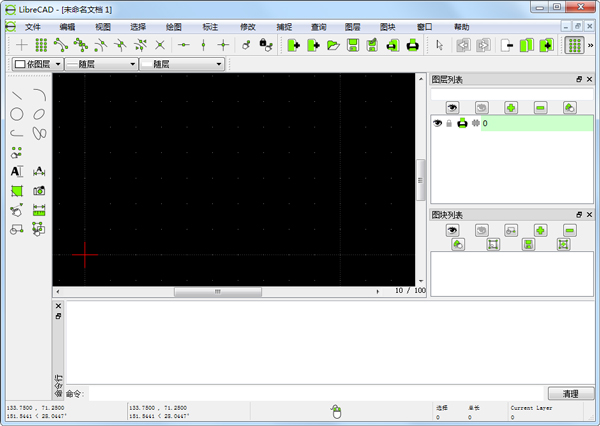Click the Cut icon in toolbar
The image size is (600, 426).
click(x=507, y=45)
